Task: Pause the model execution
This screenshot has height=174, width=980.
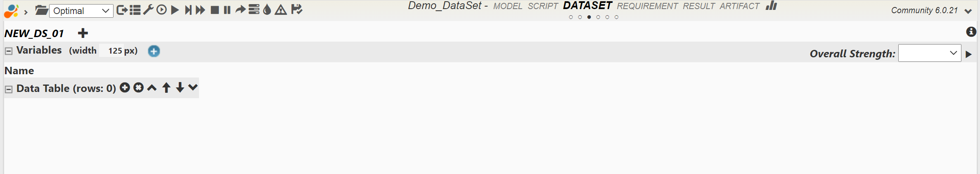Action: 227,10
